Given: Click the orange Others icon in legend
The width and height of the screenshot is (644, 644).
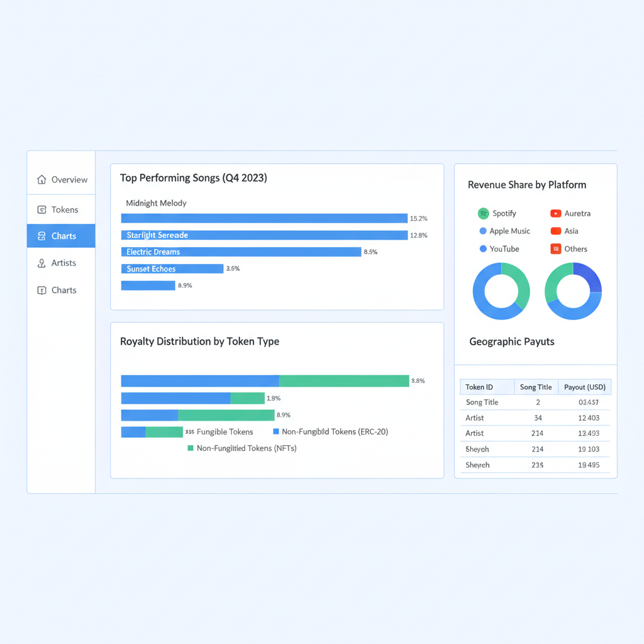Looking at the screenshot, I should [555, 249].
